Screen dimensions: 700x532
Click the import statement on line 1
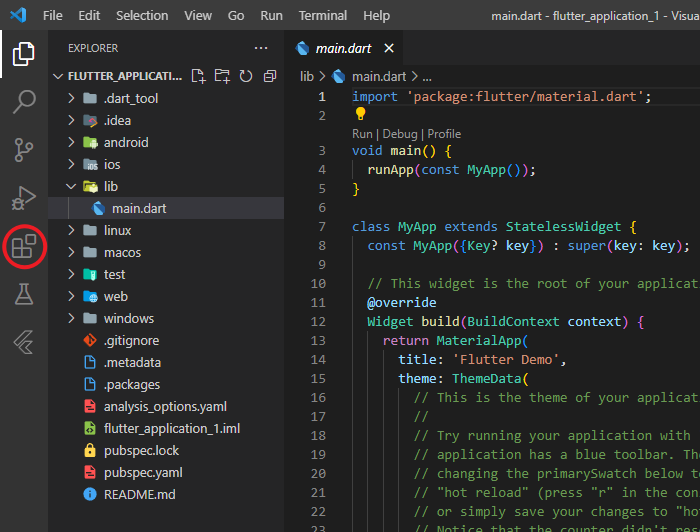click(x=501, y=97)
